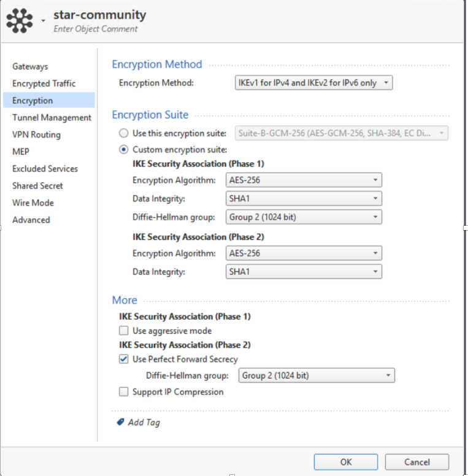
Task: Select 'Use this encryption suite' radio button
Action: pos(124,133)
